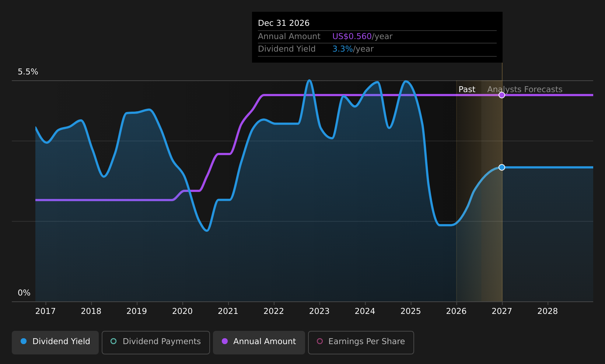Click the 2026 x-axis label

click(457, 311)
